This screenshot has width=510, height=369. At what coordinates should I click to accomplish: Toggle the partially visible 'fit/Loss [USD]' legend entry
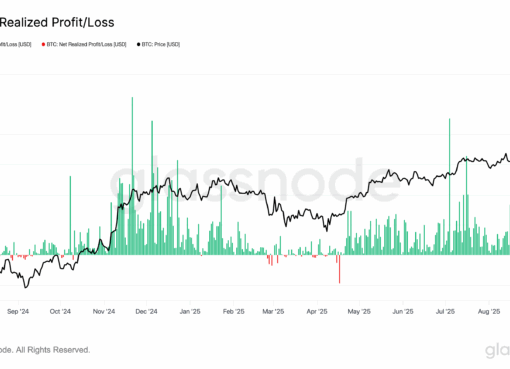click(16, 44)
